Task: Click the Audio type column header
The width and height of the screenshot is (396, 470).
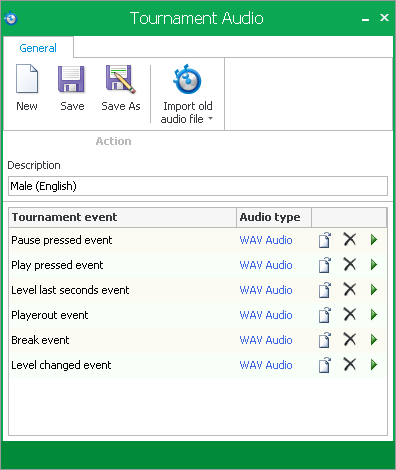Action: click(x=274, y=217)
